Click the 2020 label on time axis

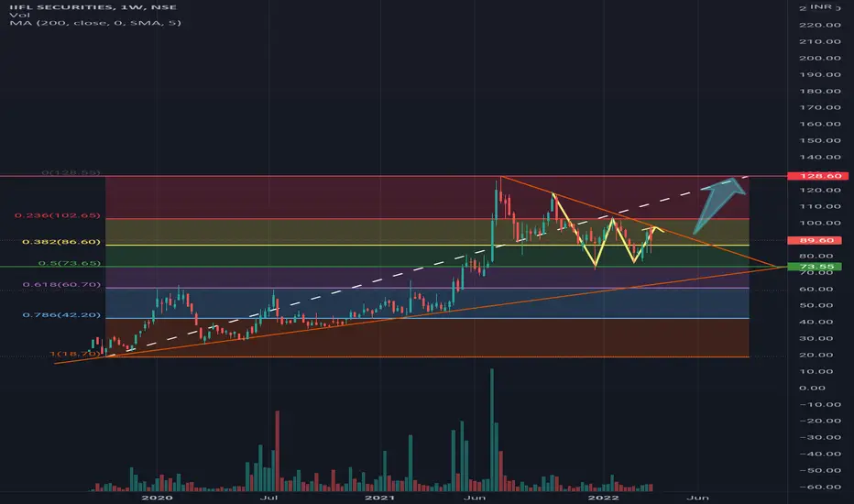[x=157, y=498]
